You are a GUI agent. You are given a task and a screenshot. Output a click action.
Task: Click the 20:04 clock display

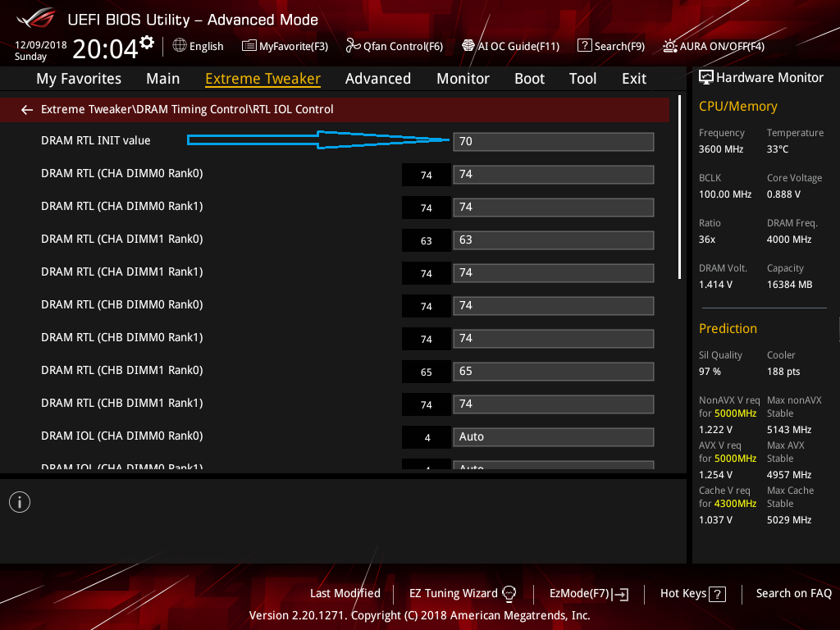tap(105, 48)
